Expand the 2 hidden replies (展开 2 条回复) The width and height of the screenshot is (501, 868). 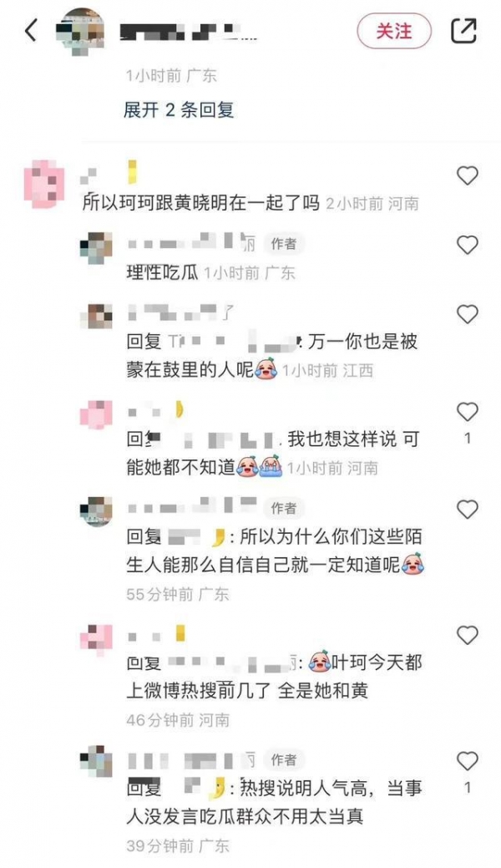coord(178,109)
